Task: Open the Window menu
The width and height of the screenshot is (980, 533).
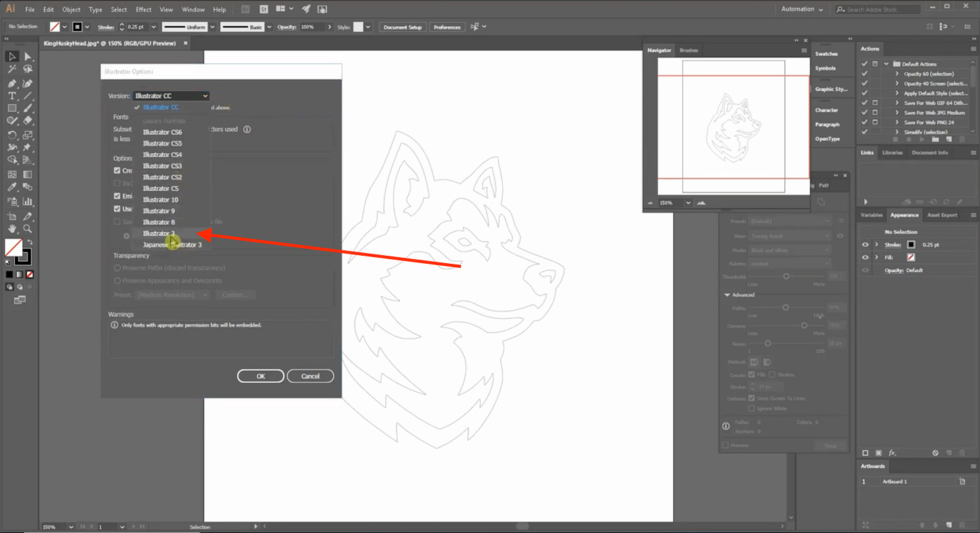Action: pos(193,9)
